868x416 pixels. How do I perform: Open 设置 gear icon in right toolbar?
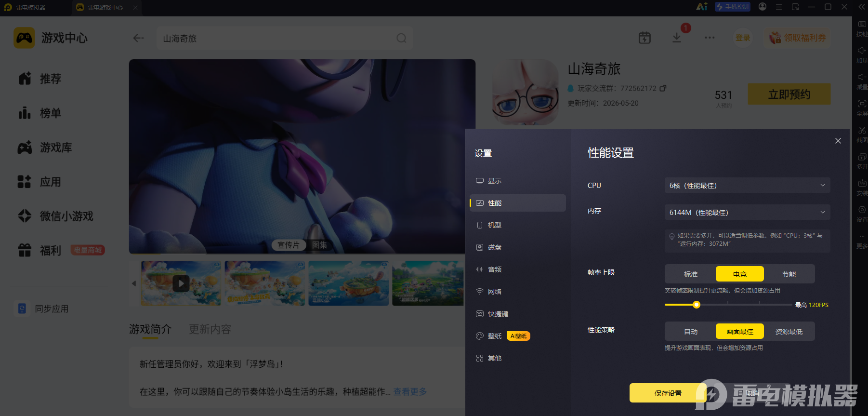(862, 214)
